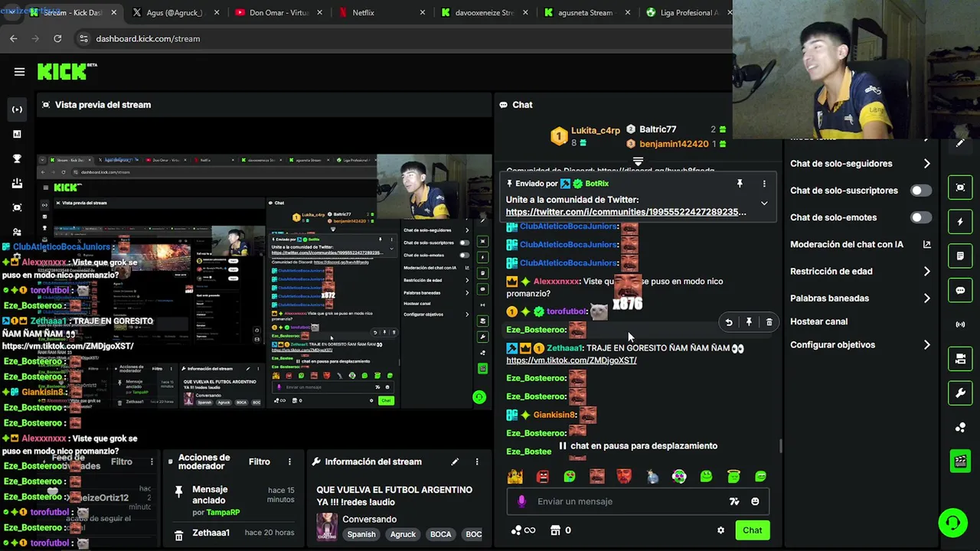This screenshot has height=551, width=980.
Task: Toggle the lightning bolt quick actions widget
Action: coord(960,222)
